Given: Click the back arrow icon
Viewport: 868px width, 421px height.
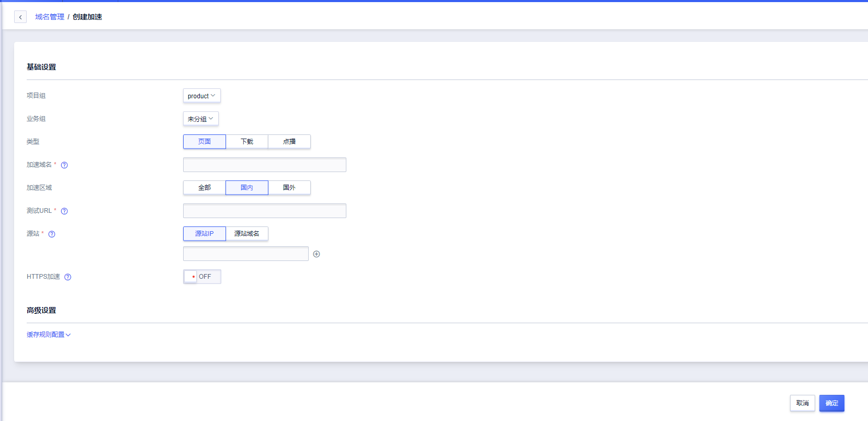Looking at the screenshot, I should [x=20, y=17].
